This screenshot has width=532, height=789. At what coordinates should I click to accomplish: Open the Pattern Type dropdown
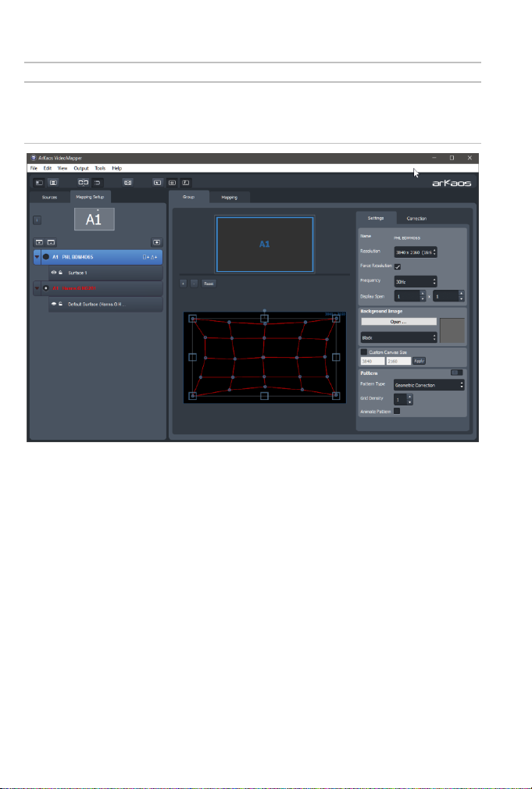tap(429, 385)
